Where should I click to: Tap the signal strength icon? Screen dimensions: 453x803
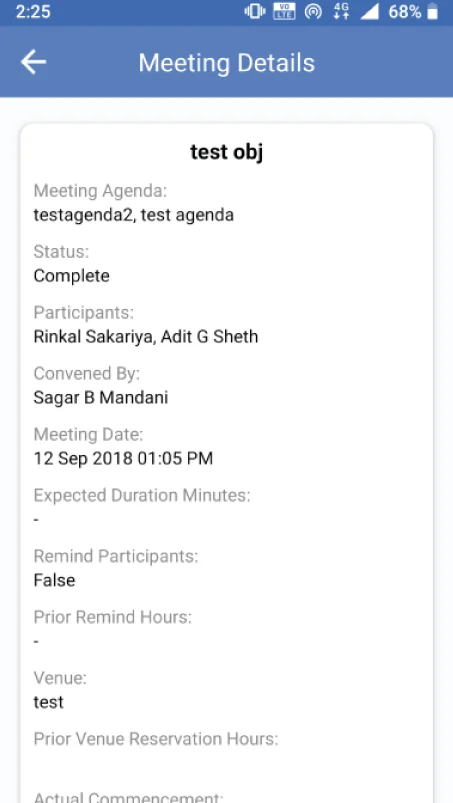(369, 11)
